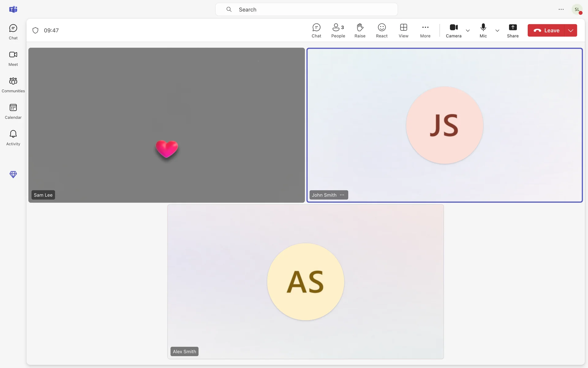Toggle the Camera off
The width and height of the screenshot is (588, 368).
coord(454,30)
